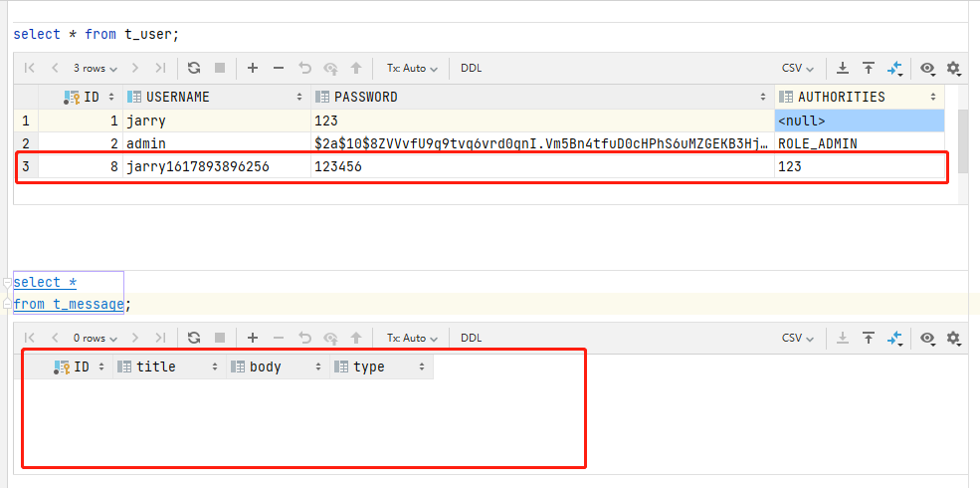Go to next page in t_message results

[x=135, y=338]
